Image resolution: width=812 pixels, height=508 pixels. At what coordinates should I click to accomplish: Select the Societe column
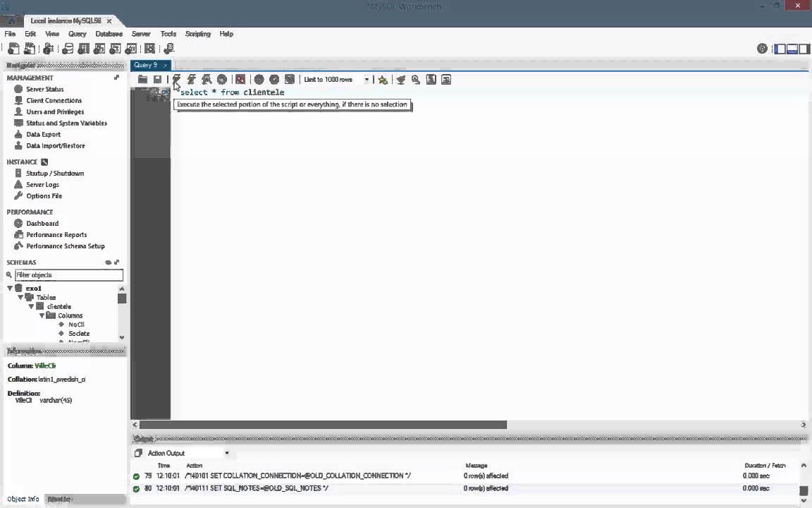click(79, 333)
